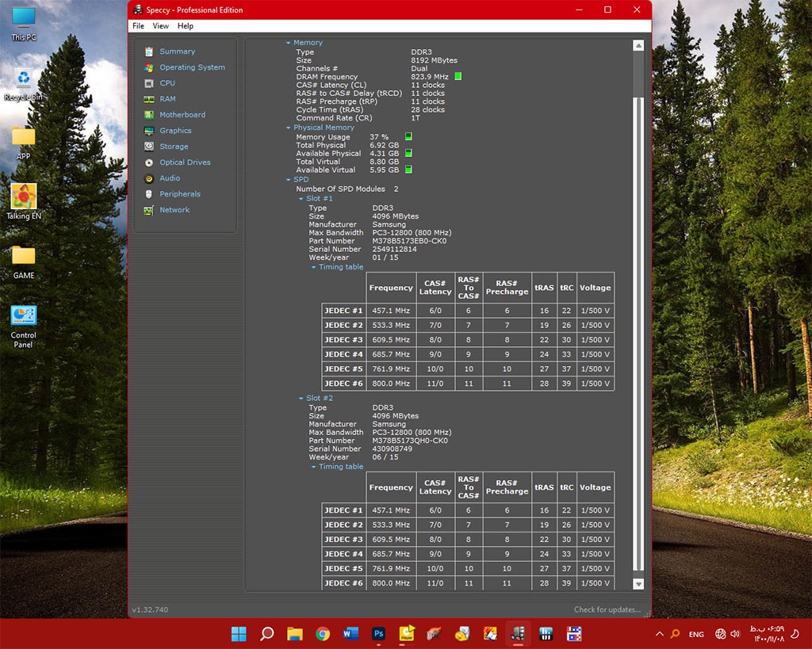Show the Graphics section
Viewport: 812px width, 649px height.
pyautogui.click(x=175, y=131)
